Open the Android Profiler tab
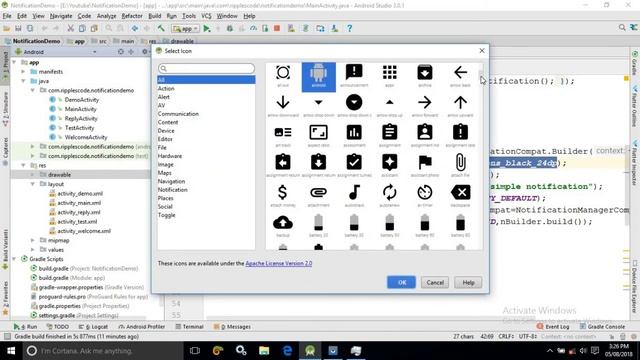The height and width of the screenshot is (360, 640). point(142,327)
